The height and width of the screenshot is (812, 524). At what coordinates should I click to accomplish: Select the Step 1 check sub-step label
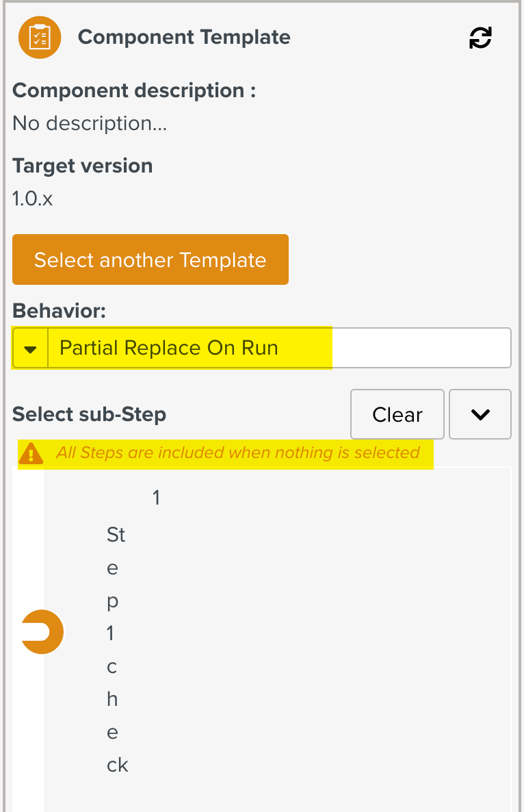pos(116,648)
